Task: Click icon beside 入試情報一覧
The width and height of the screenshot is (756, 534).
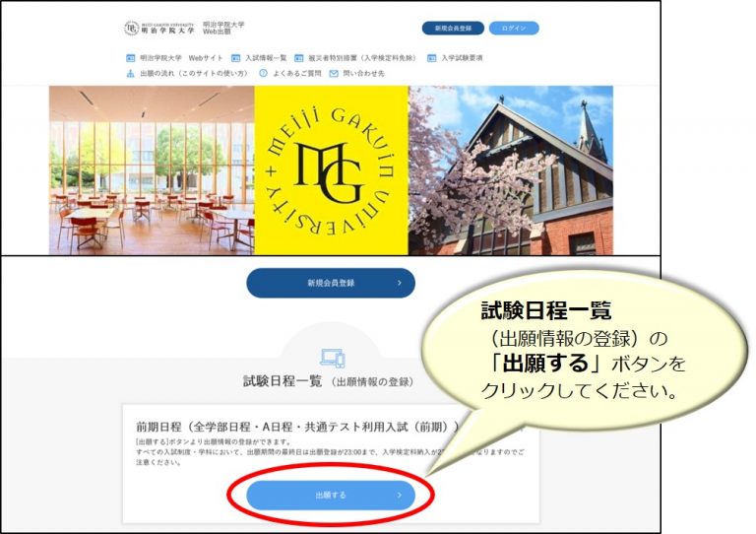Action: pos(235,58)
